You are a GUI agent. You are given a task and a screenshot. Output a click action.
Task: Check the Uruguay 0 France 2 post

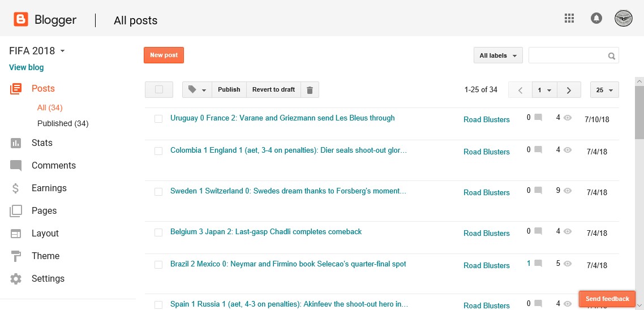pyautogui.click(x=158, y=119)
